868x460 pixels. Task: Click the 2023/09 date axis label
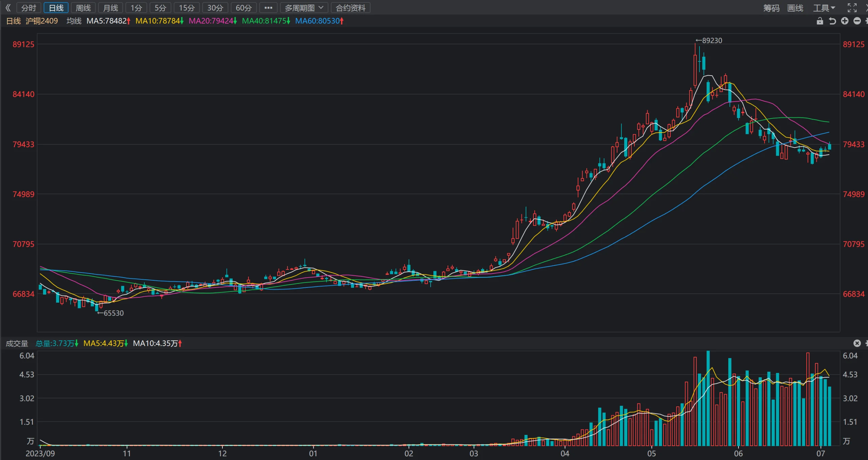tap(40, 454)
